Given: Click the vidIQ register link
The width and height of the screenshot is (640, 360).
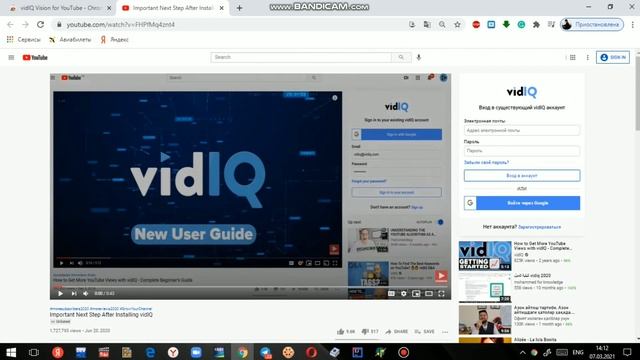Looking at the screenshot, I should click(539, 227).
